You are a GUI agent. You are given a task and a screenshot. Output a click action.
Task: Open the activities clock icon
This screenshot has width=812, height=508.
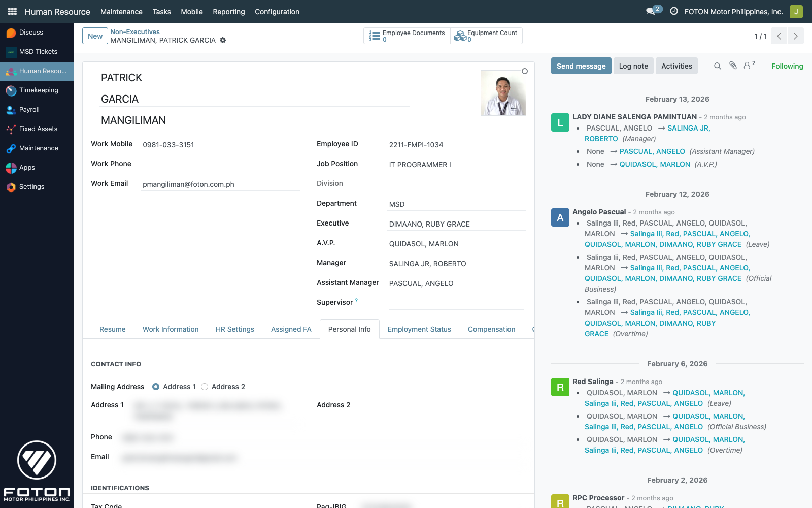click(x=673, y=11)
